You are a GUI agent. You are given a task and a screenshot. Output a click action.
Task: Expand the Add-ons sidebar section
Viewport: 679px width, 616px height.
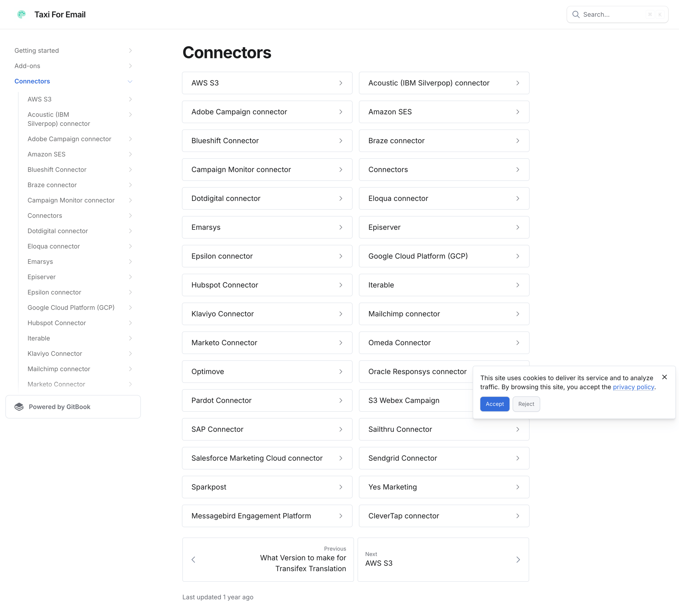130,66
